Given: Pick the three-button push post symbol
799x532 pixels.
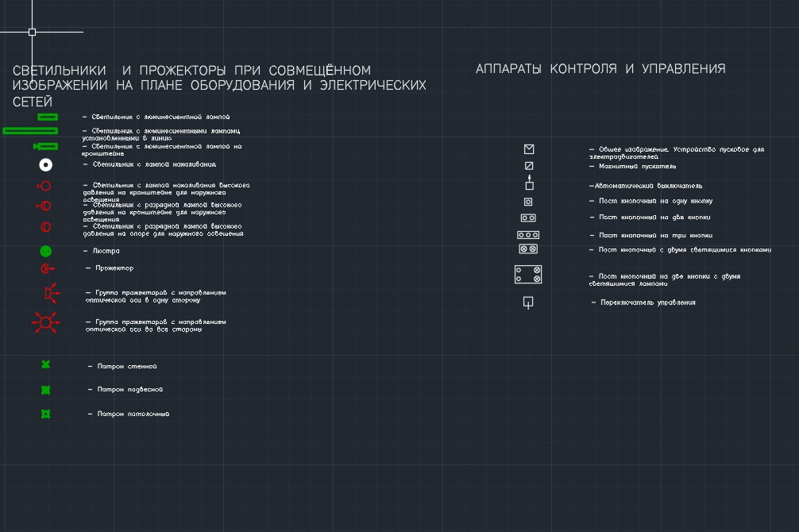Looking at the screenshot, I should pyautogui.click(x=528, y=235).
